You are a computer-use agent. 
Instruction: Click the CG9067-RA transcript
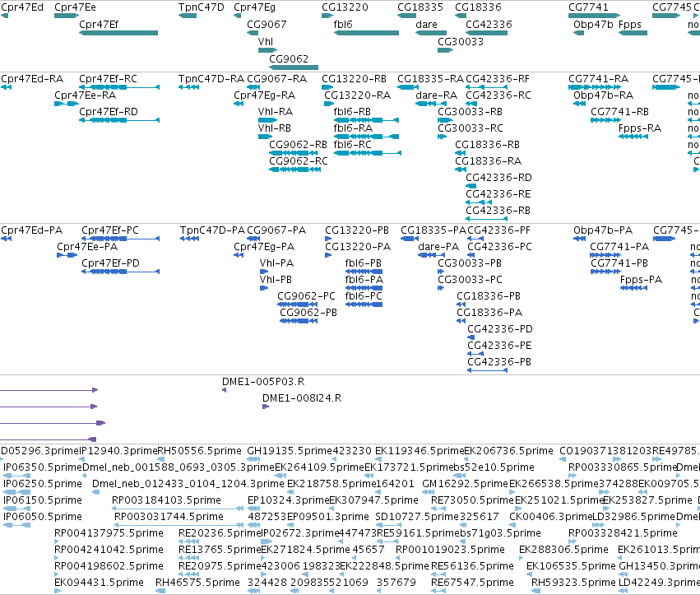pos(253,87)
